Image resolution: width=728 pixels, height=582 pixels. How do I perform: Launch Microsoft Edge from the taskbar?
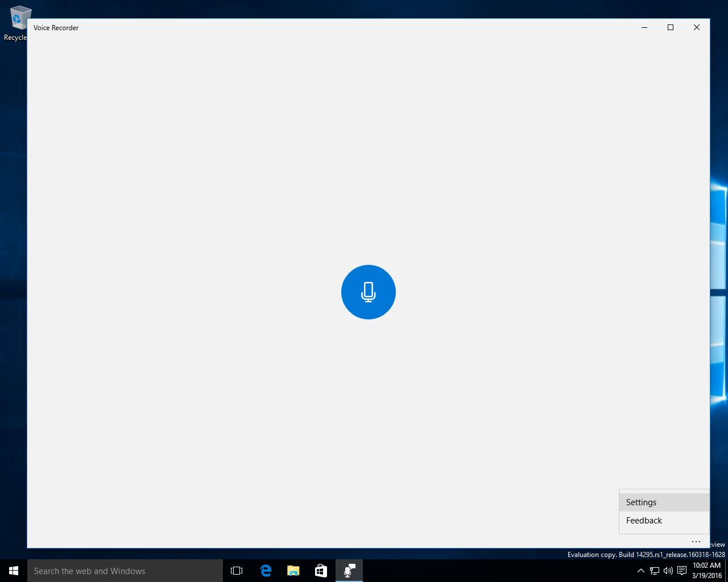click(x=266, y=571)
